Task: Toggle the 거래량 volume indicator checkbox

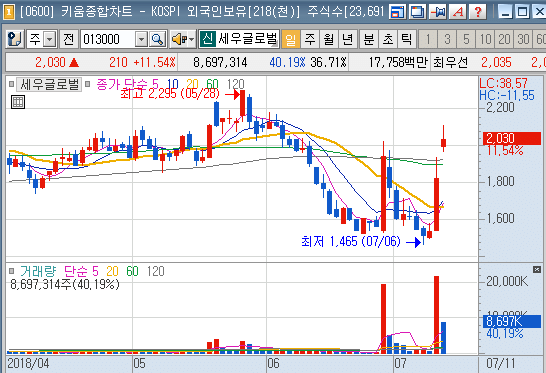Action: pyautogui.click(x=11, y=271)
